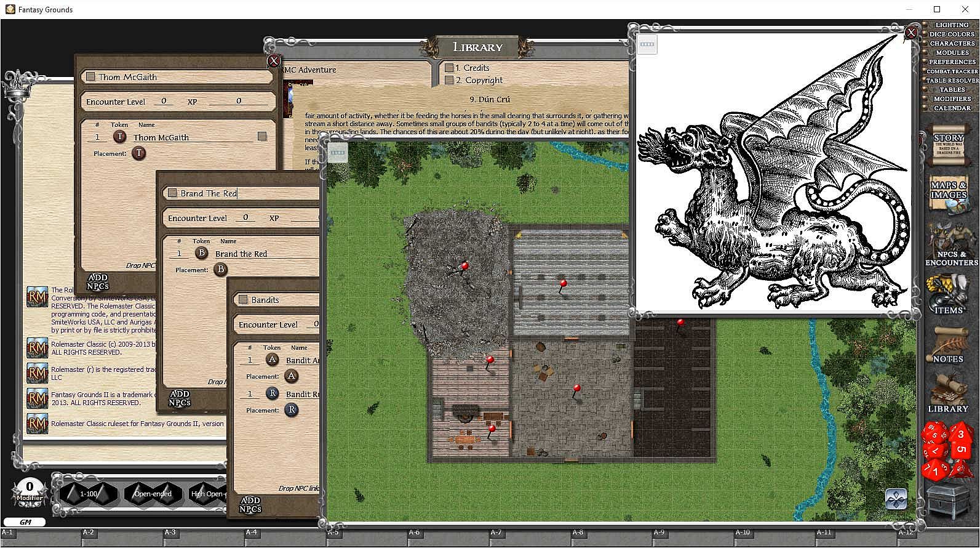Click the High Open-ended dice
980x548 pixels.
[207, 493]
